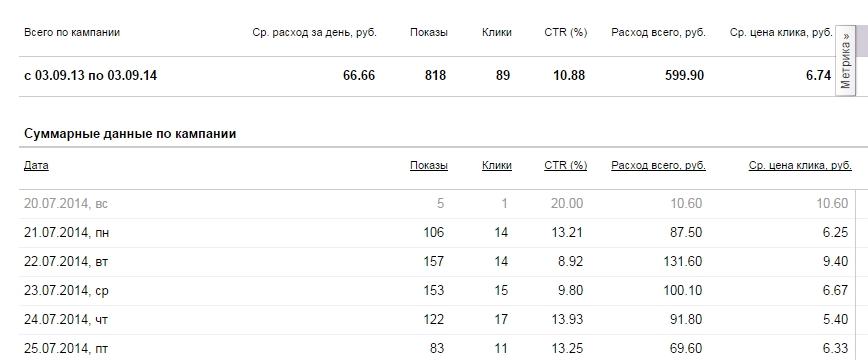This screenshot has height=360, width=868.
Task: Select the 24.07.2014, чт row
Action: [x=437, y=320]
